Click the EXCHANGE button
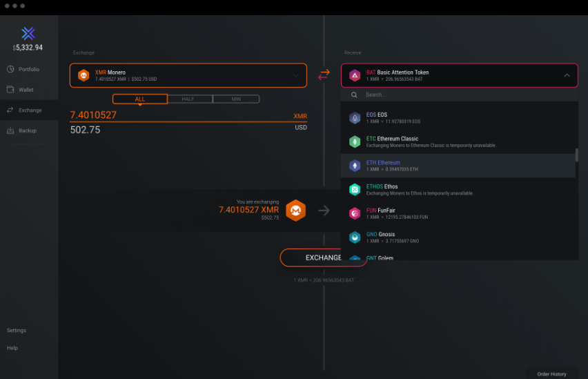The image size is (588, 379). point(324,257)
